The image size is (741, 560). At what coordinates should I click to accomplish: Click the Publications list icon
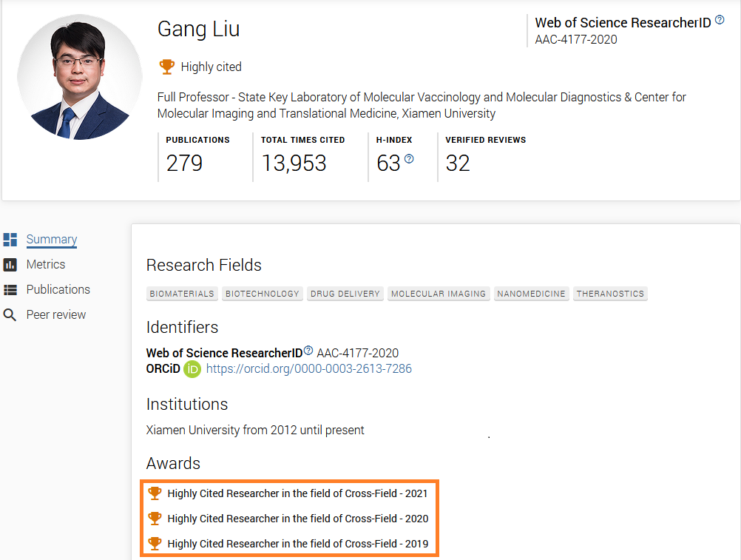[10, 290]
